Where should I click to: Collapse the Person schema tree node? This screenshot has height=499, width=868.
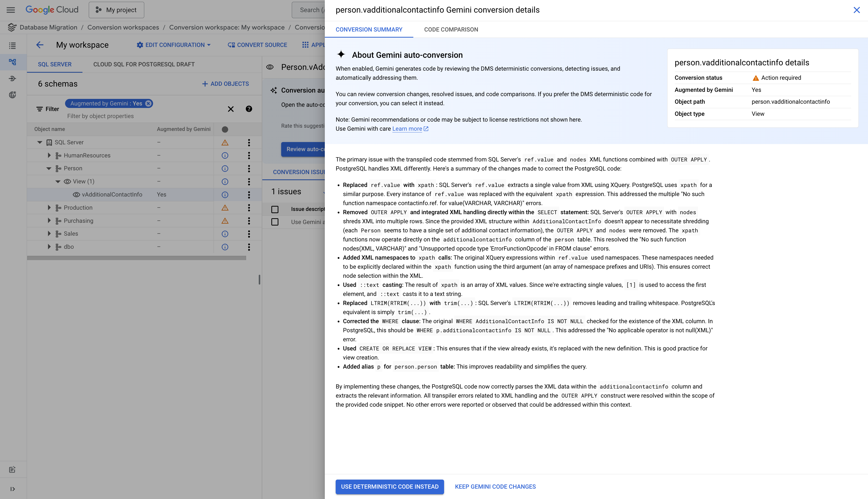[49, 168]
